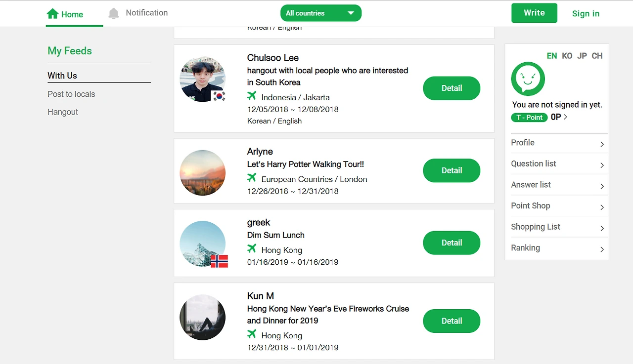Click the Sign in link

click(586, 14)
